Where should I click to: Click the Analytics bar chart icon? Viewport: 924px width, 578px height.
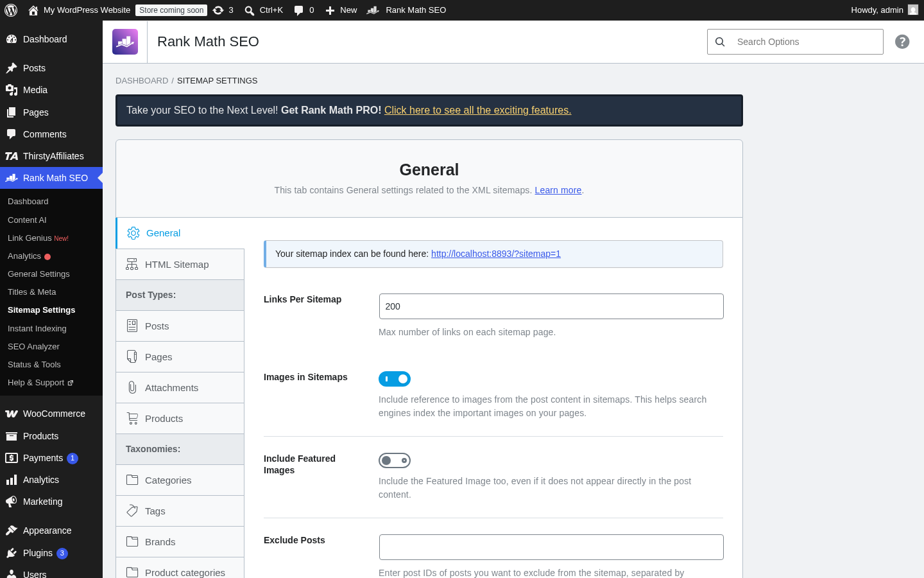[12, 480]
